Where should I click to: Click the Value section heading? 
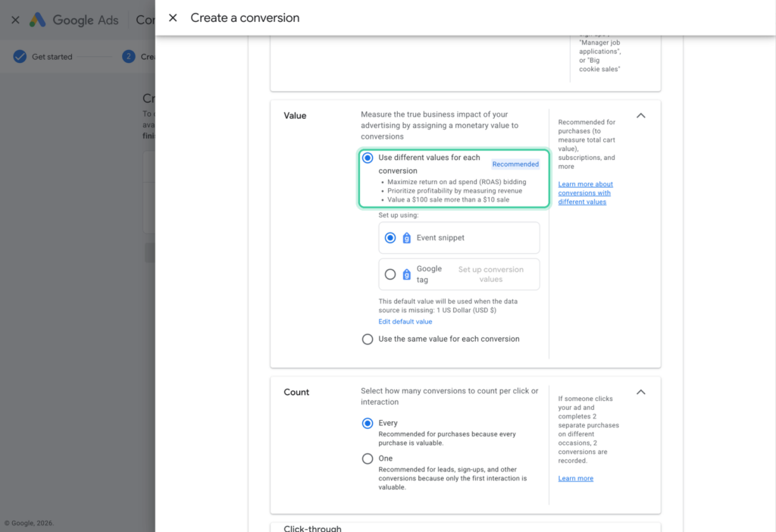click(295, 116)
